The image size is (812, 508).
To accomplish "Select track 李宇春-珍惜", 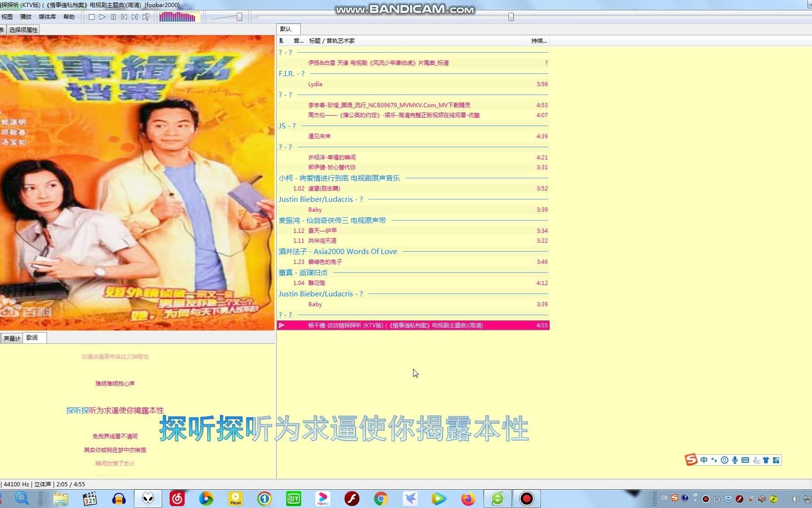I will click(x=413, y=105).
